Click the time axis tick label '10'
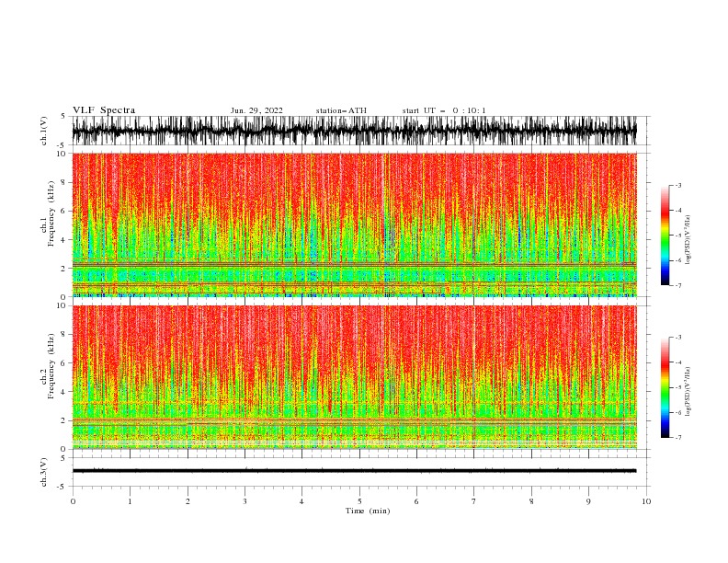The width and height of the screenshot is (728, 563). (646, 501)
